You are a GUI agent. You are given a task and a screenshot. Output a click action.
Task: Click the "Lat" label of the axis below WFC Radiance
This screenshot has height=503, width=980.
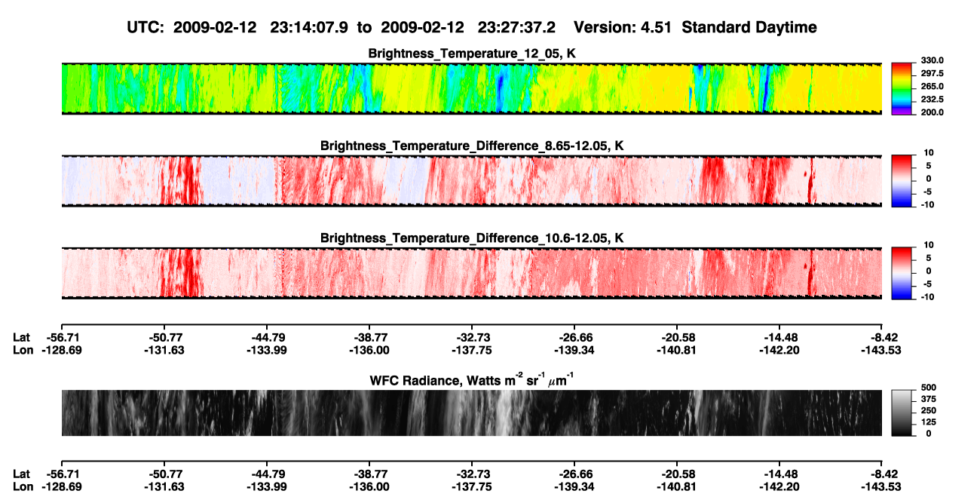(22, 474)
